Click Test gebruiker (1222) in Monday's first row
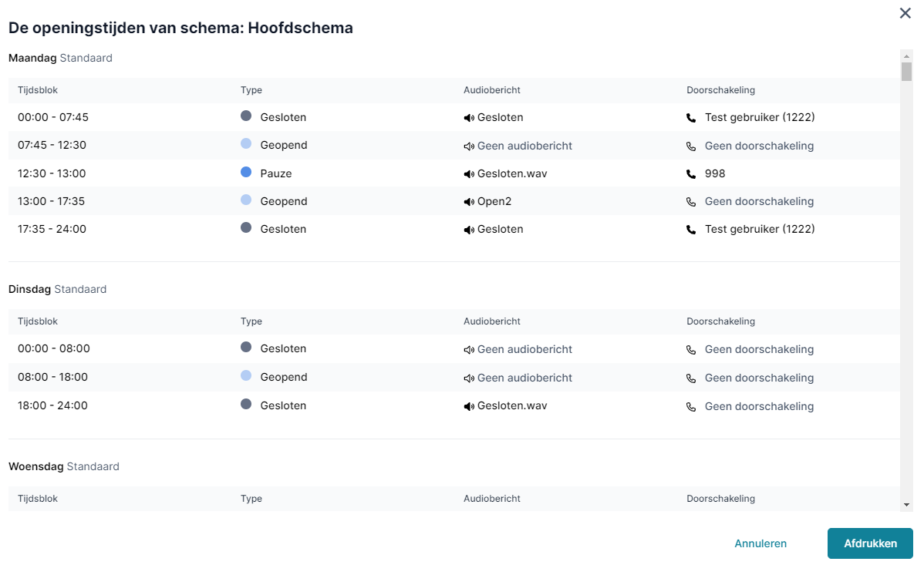The height and width of the screenshot is (575, 924). click(760, 117)
